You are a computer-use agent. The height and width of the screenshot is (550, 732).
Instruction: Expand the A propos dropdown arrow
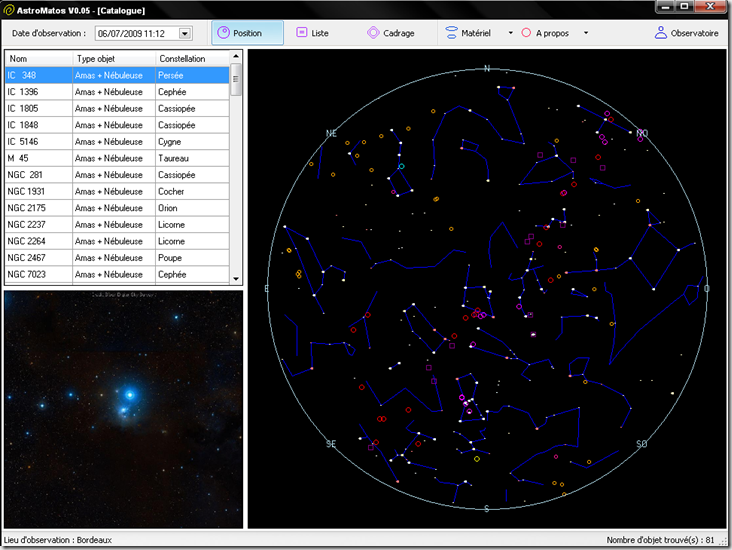(586, 33)
